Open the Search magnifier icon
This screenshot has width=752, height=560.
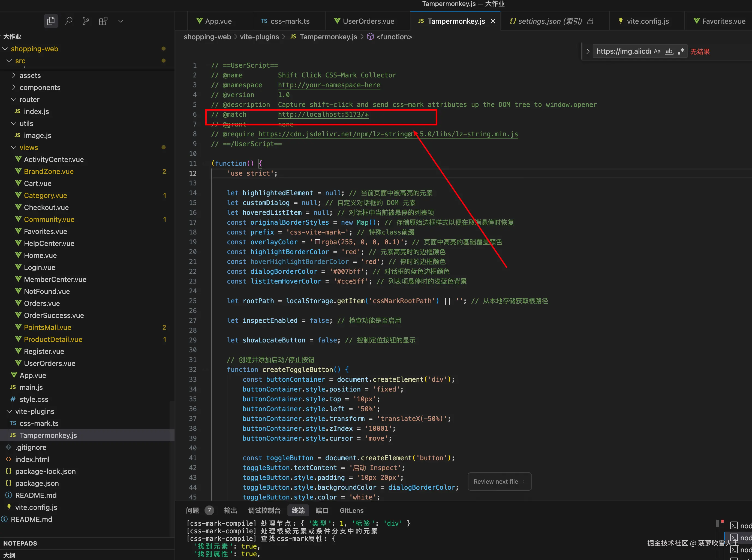[x=68, y=21]
